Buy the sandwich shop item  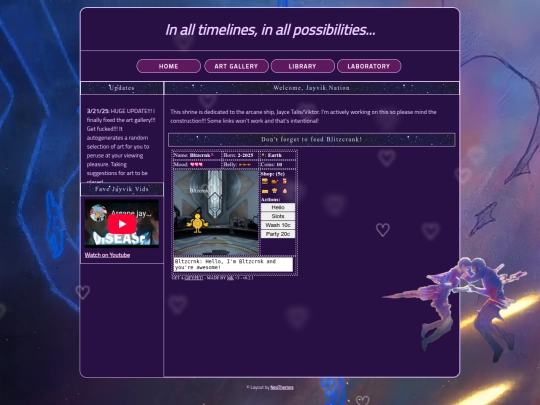[265, 191]
